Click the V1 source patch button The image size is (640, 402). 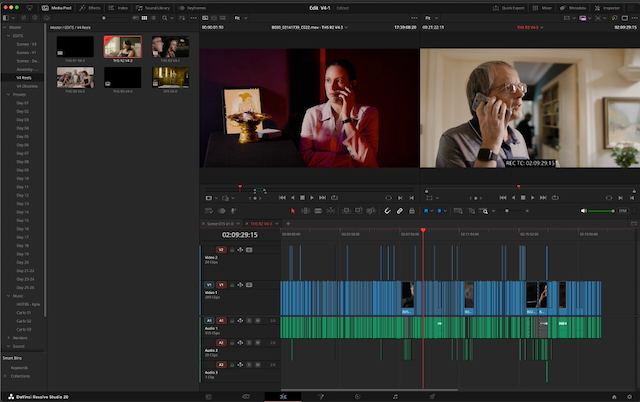coord(209,285)
